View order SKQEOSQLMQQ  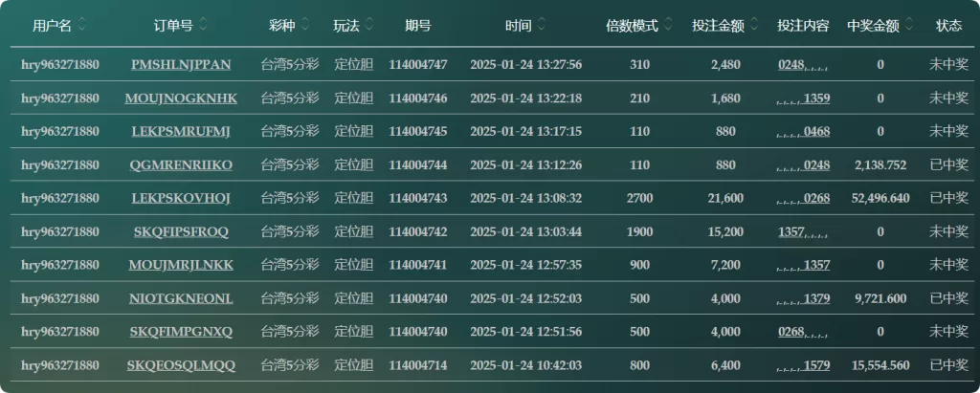[x=181, y=365]
